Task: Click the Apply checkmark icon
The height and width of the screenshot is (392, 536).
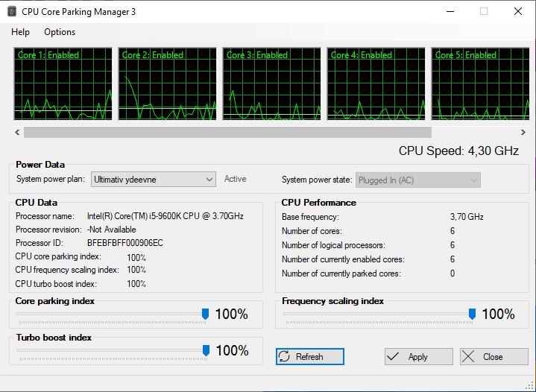Action: (393, 356)
